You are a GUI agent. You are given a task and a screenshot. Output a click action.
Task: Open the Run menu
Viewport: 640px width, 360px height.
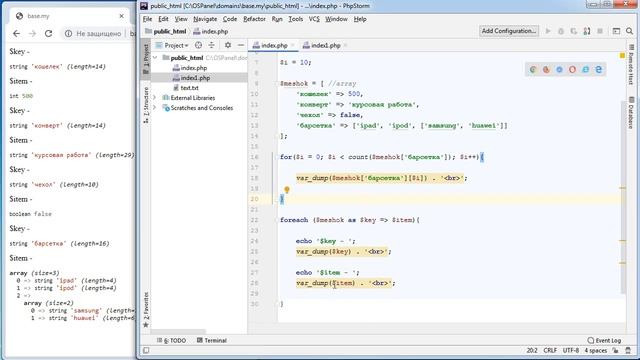point(277,19)
